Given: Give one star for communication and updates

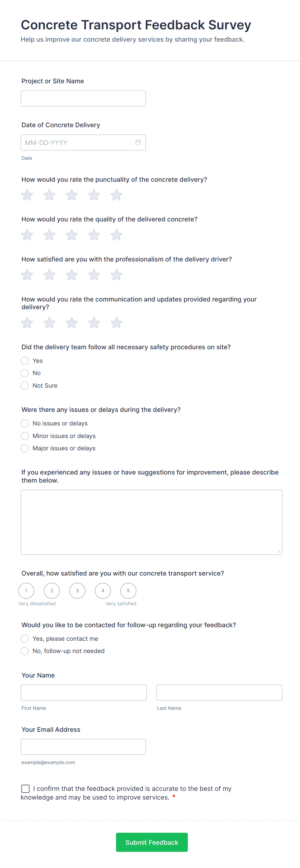Looking at the screenshot, I should (27, 322).
